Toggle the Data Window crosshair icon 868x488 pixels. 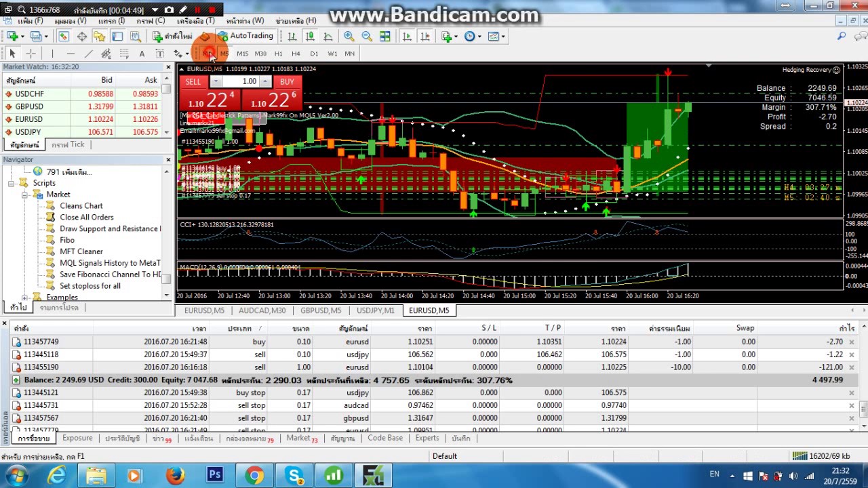click(81, 36)
